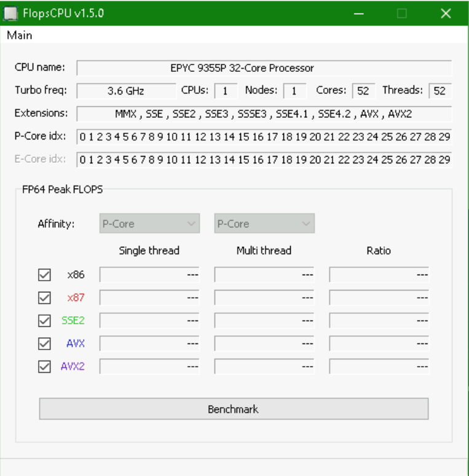Click AVX2 Single thread result field
The image size is (469, 476).
pyautogui.click(x=149, y=367)
